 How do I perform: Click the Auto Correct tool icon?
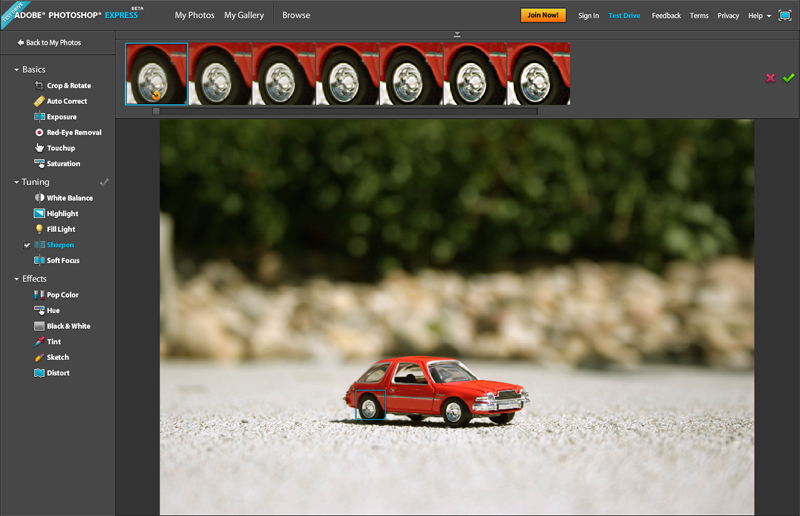click(39, 101)
